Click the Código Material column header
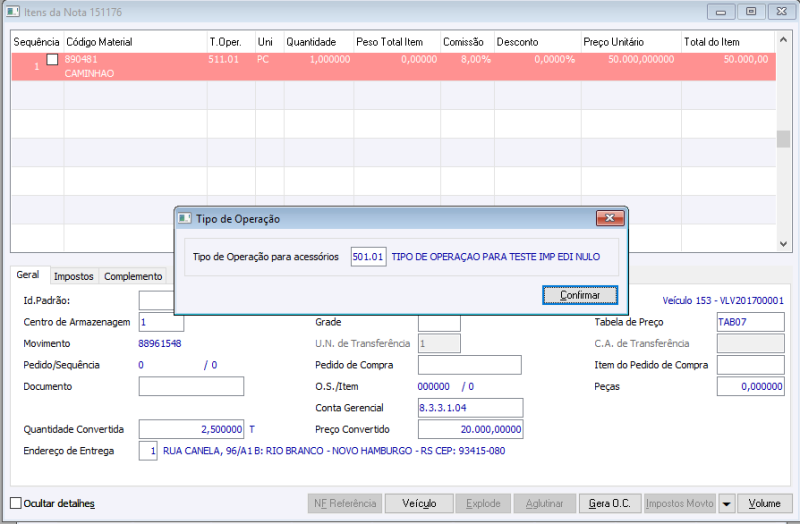800x524 pixels. click(135, 42)
